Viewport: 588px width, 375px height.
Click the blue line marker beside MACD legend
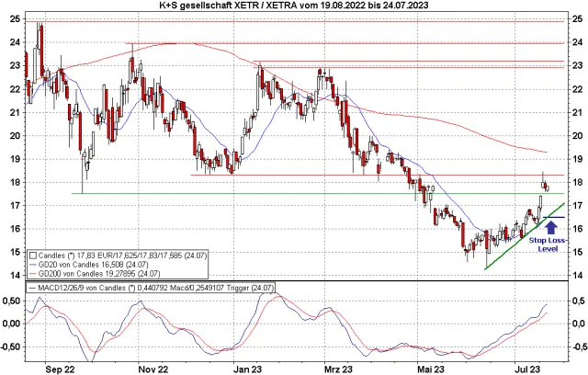click(x=33, y=288)
